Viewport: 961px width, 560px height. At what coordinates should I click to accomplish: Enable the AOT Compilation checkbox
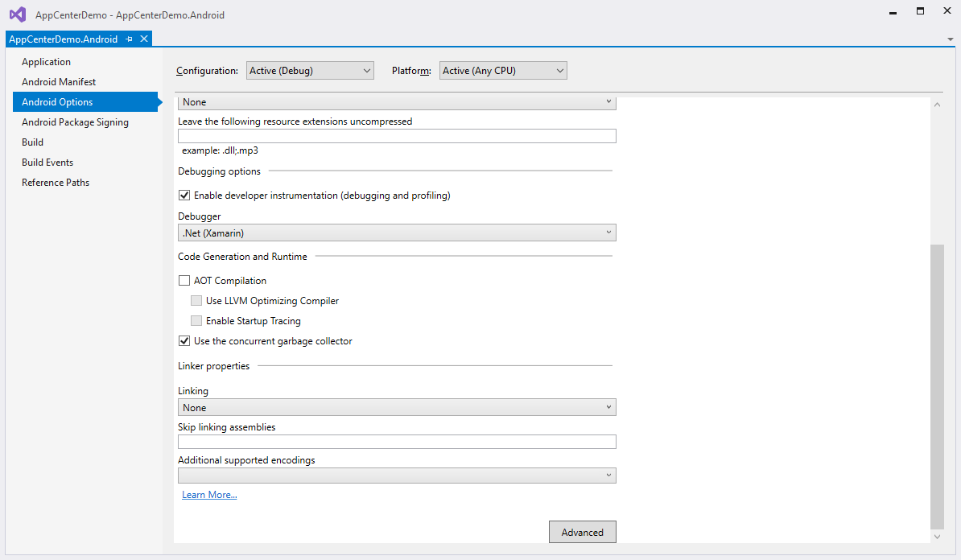click(184, 281)
